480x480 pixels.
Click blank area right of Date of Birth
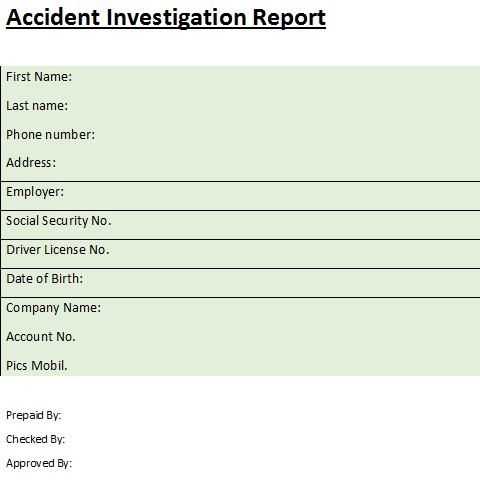282,283
